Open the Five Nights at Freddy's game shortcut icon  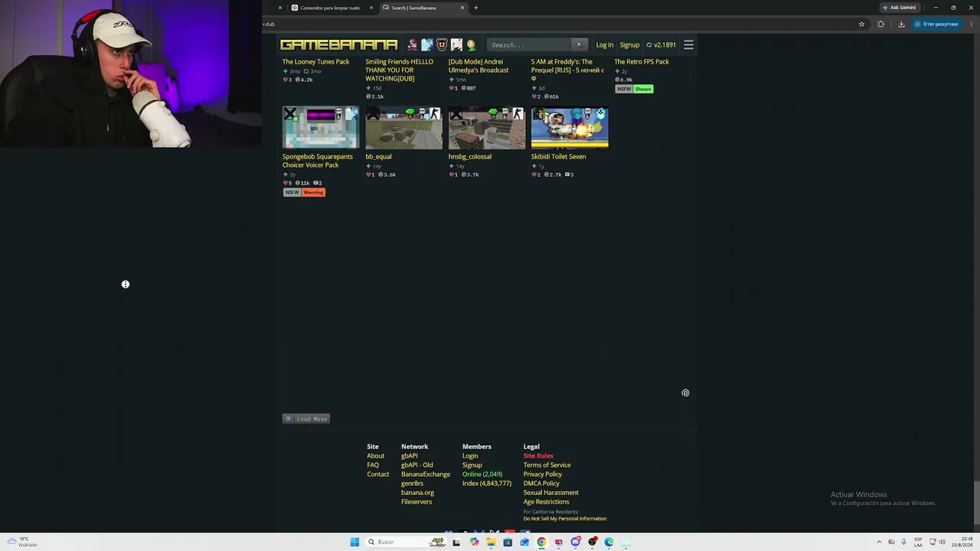[x=442, y=45]
